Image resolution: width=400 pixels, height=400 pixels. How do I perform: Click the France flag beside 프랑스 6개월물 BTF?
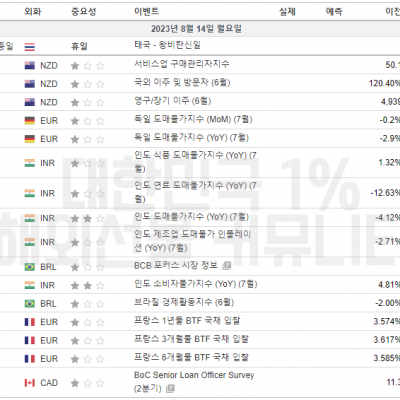(30, 359)
